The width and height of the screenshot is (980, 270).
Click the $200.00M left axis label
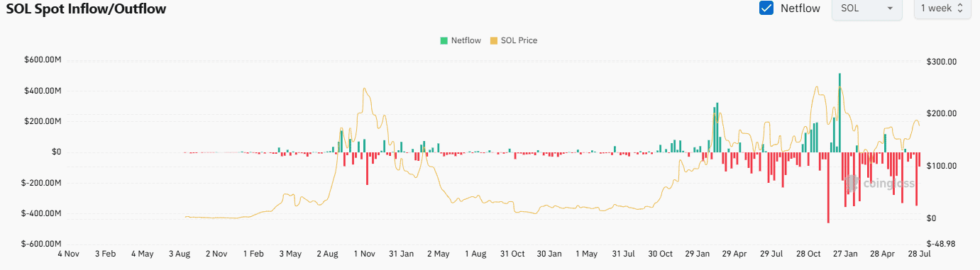click(x=42, y=122)
